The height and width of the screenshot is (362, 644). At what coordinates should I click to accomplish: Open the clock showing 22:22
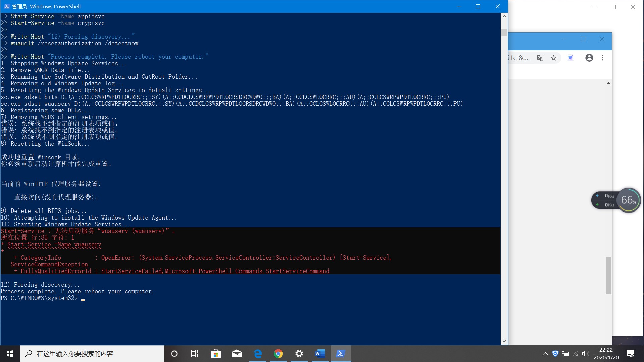(606, 354)
